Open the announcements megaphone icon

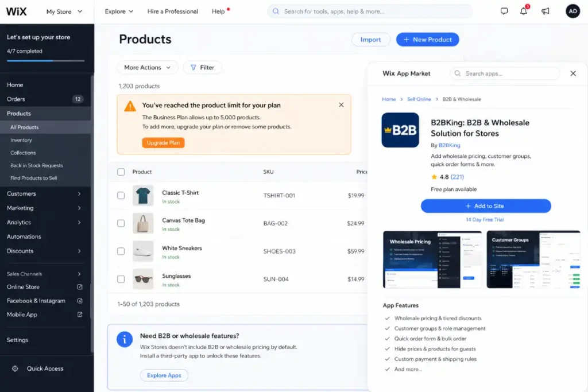(546, 11)
